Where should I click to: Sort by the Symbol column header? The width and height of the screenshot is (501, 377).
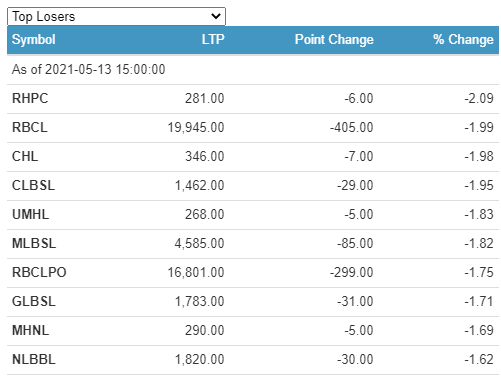pos(34,40)
